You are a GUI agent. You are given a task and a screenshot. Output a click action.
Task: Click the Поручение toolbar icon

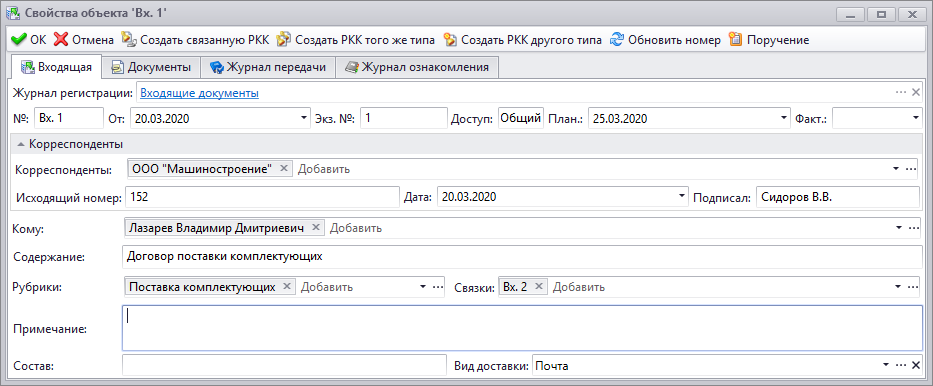(735, 40)
